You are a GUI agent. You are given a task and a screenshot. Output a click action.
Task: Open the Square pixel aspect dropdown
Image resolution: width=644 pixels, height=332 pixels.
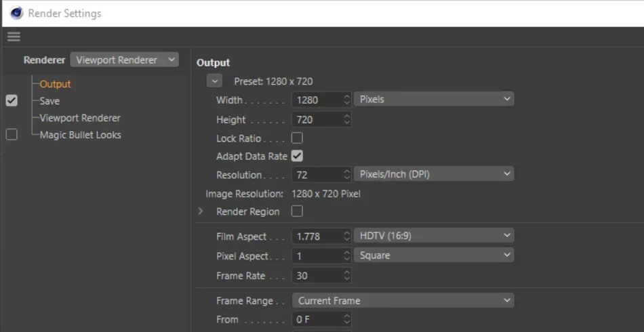434,255
